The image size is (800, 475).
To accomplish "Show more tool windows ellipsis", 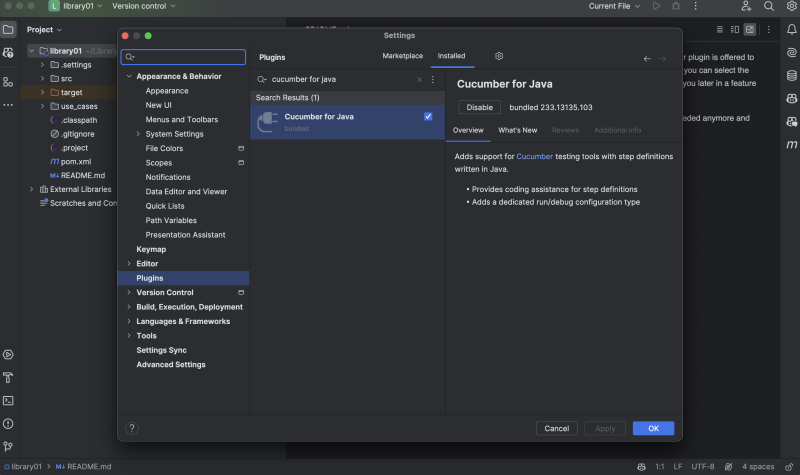I will tap(8, 105).
